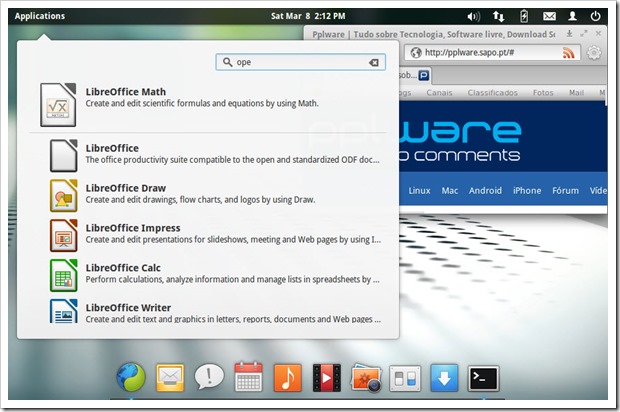Open the user account indicator
This screenshot has width=620, height=412.
(572, 16)
